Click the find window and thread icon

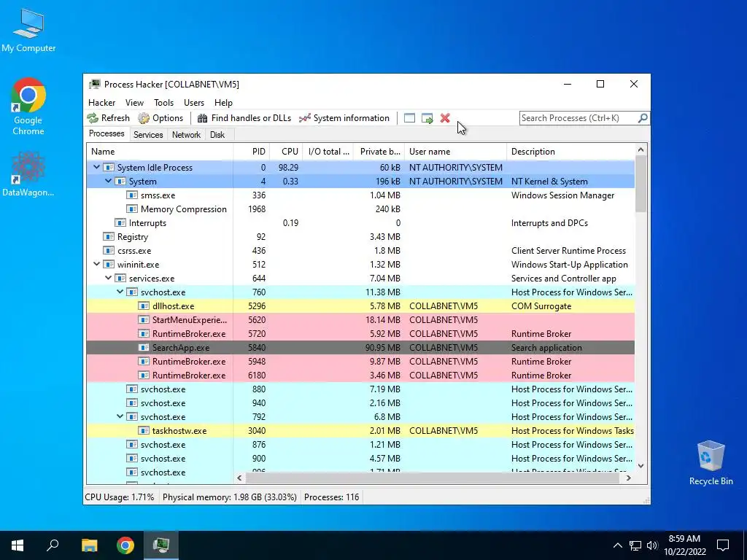(x=427, y=118)
